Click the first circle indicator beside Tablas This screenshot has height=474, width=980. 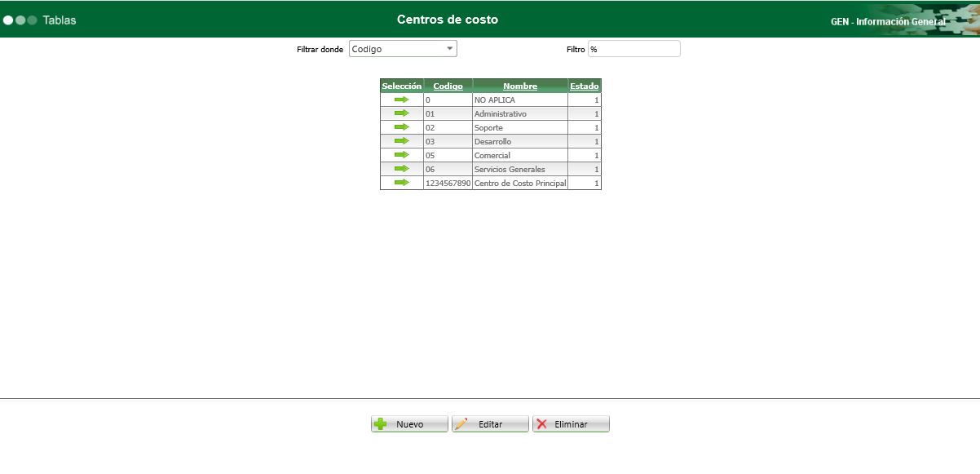[10, 19]
